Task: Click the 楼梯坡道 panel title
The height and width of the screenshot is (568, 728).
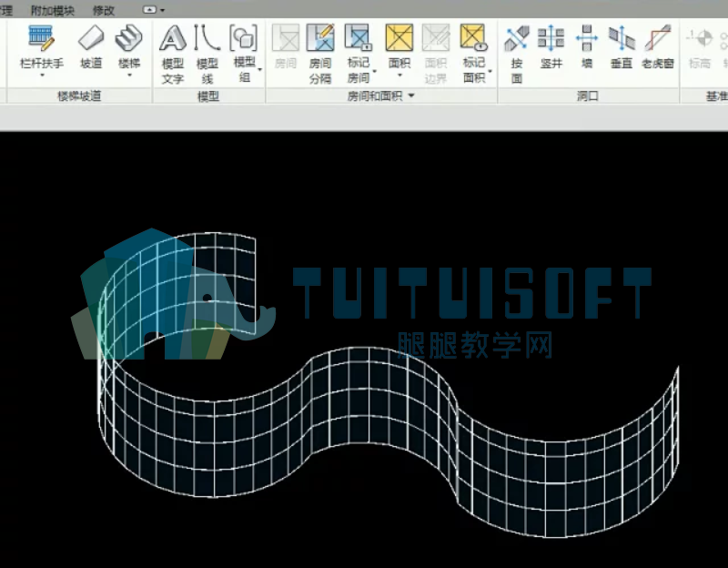Action: tap(79, 96)
